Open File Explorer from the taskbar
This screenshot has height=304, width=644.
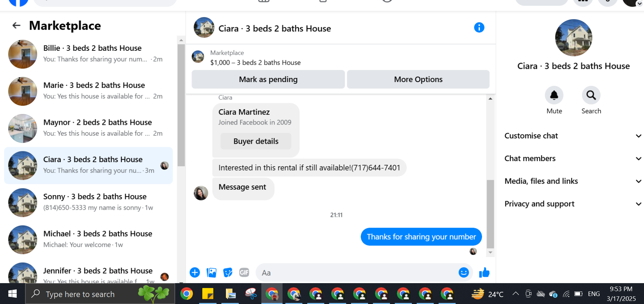click(x=230, y=294)
